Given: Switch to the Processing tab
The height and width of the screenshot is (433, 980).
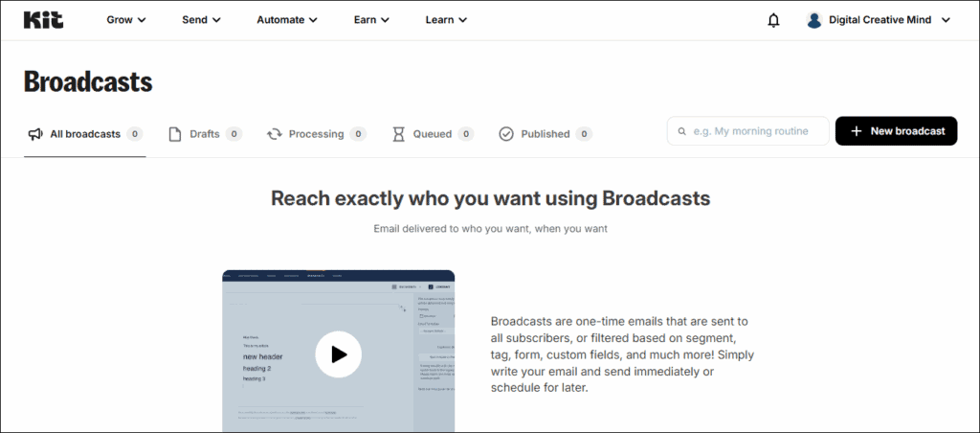Looking at the screenshot, I should pos(316,134).
